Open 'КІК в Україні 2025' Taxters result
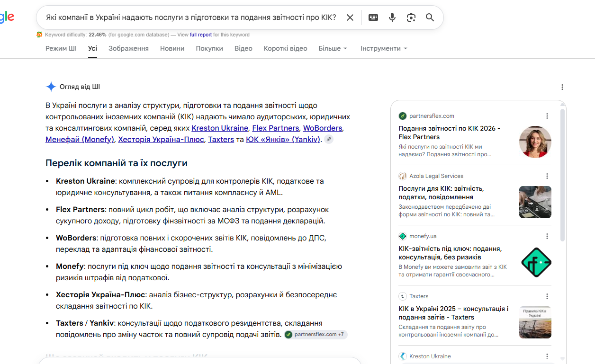The image size is (595, 364). tap(453, 313)
